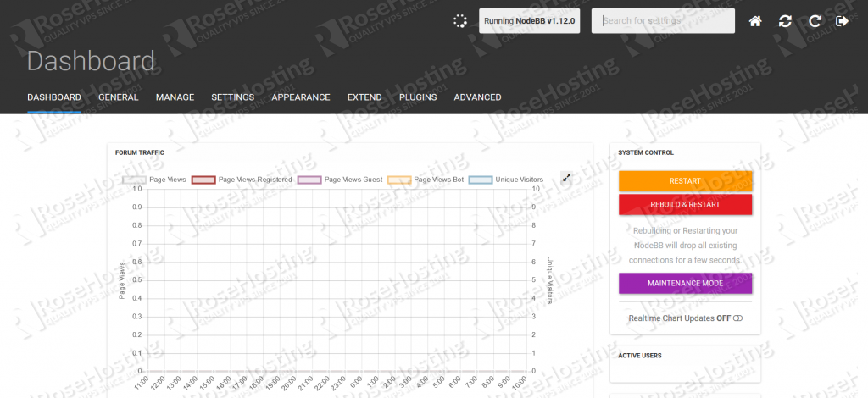Expand the Settings menu
The width and height of the screenshot is (868, 398).
coord(232,97)
